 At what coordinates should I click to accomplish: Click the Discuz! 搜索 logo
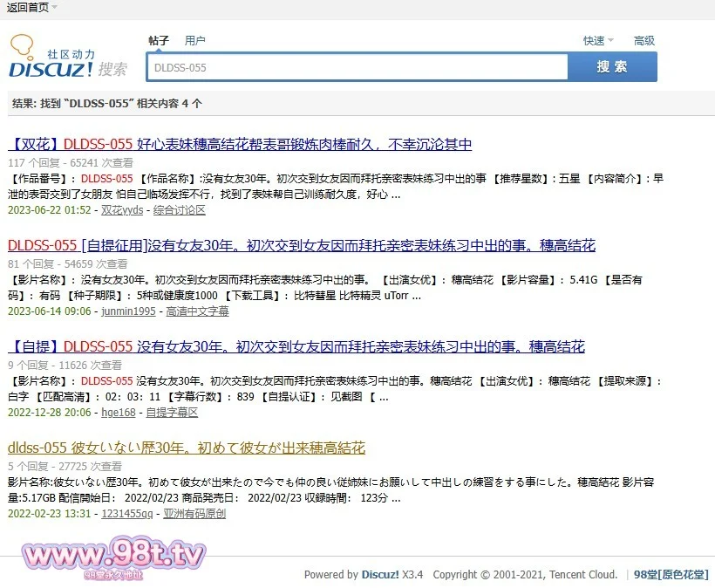68,58
